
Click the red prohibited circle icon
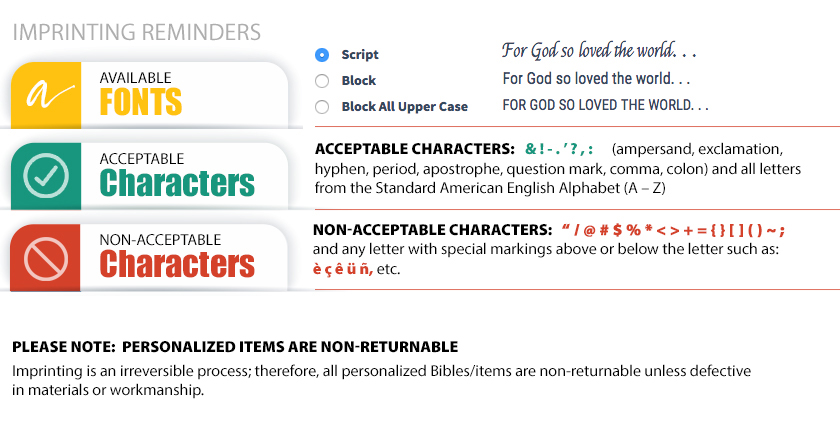point(45,256)
